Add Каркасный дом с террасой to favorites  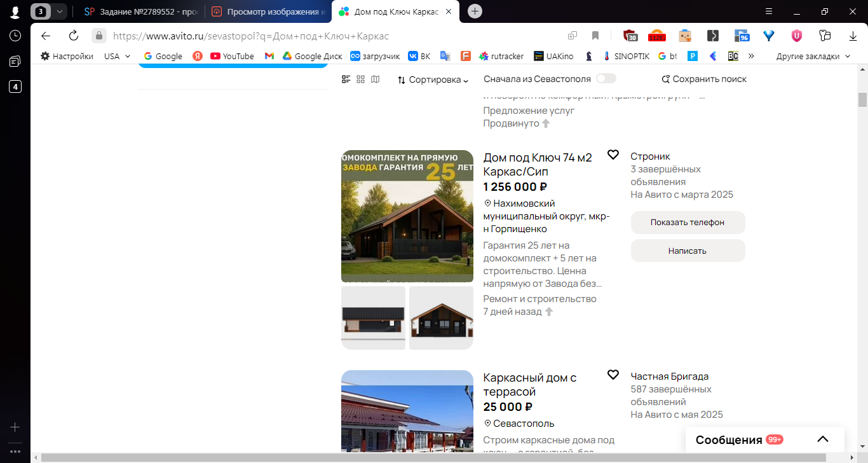pyautogui.click(x=613, y=375)
